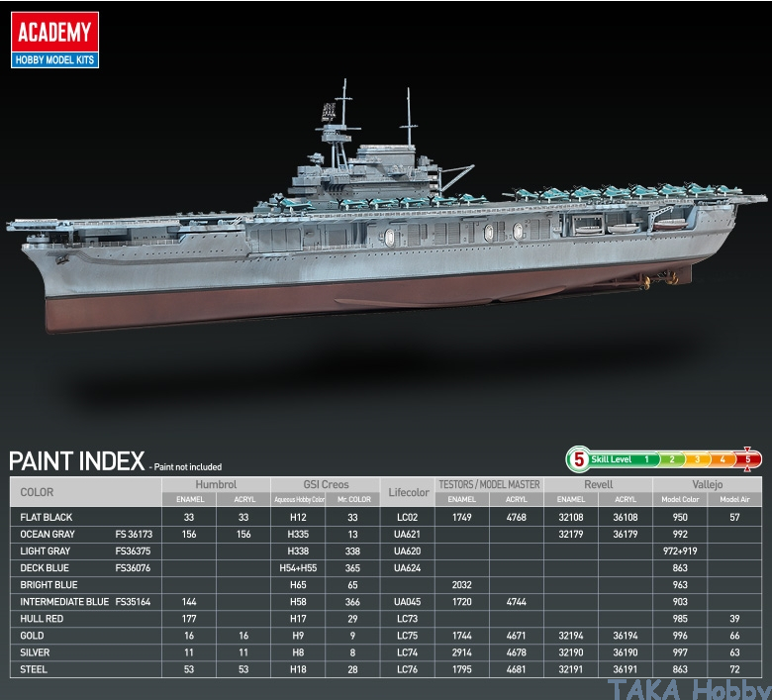Select skill level 3 yellow segment

(x=696, y=459)
